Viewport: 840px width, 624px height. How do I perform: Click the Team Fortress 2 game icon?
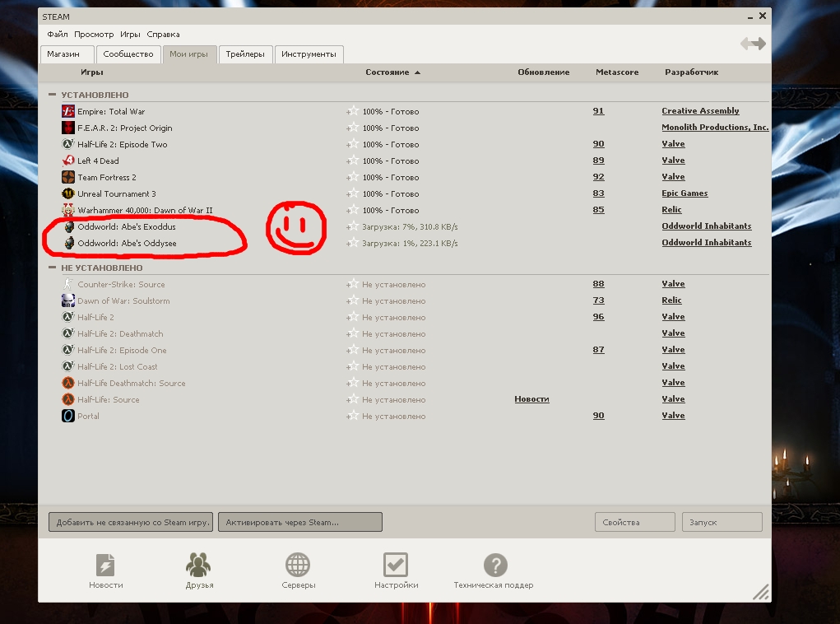(x=68, y=177)
